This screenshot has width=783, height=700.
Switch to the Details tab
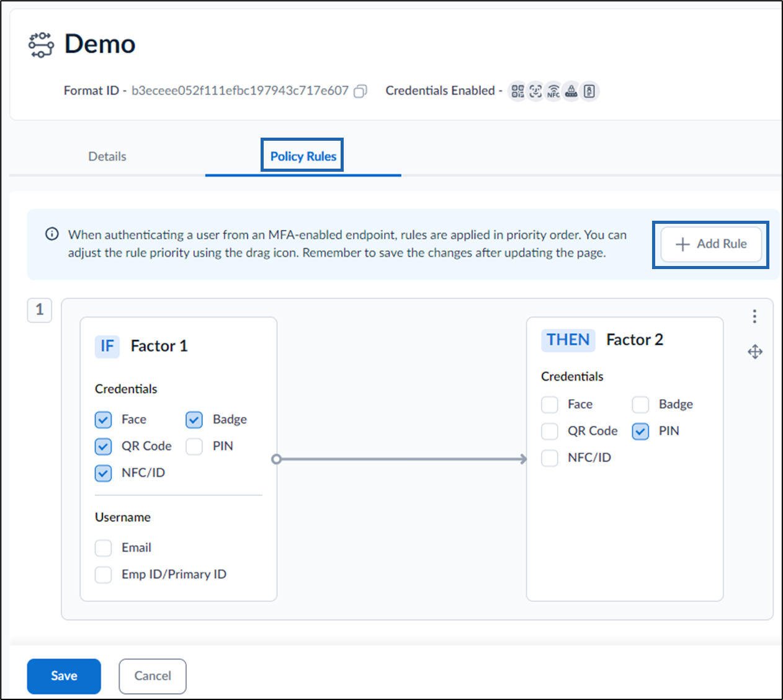coord(107,156)
